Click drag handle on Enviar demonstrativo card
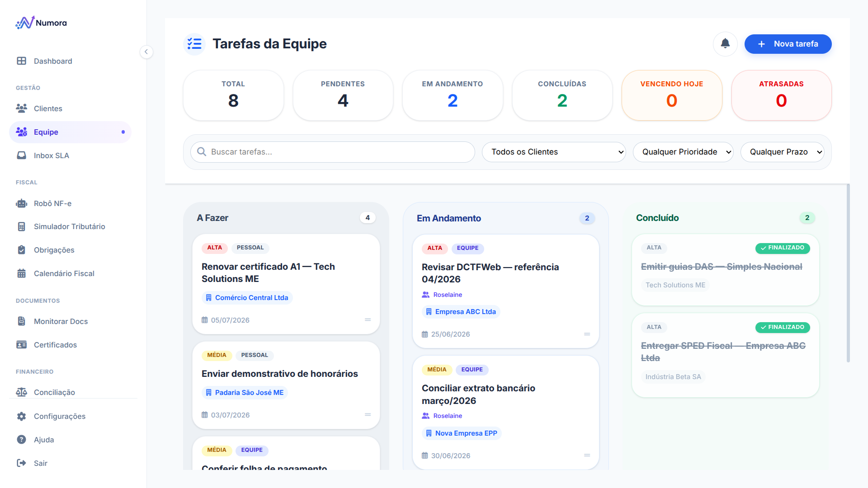This screenshot has height=488, width=868. coord(368,415)
